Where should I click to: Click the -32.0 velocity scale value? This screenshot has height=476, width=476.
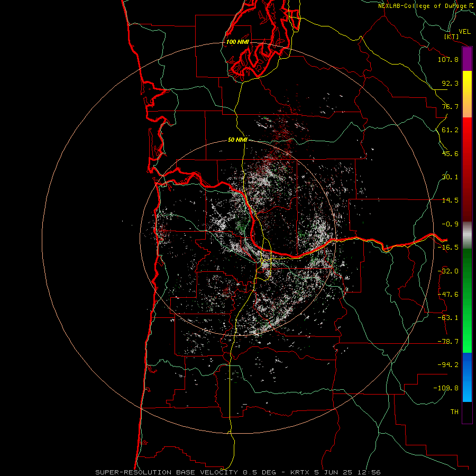click(x=448, y=271)
